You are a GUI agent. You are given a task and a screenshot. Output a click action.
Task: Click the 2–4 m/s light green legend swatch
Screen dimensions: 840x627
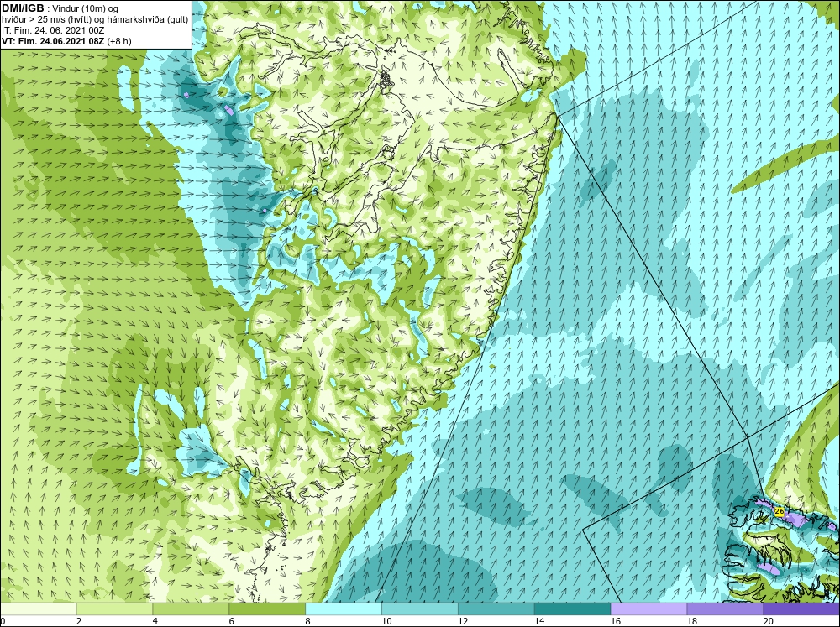click(x=114, y=609)
